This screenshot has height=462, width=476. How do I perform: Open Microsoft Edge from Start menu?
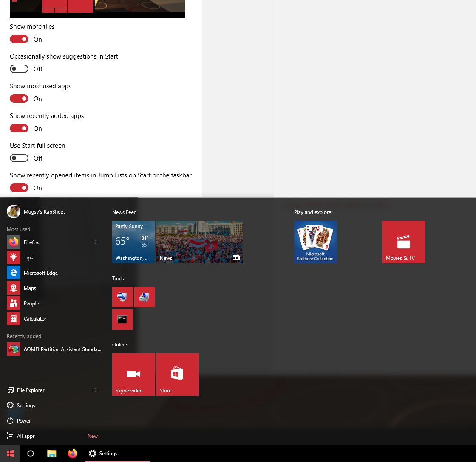(x=53, y=273)
